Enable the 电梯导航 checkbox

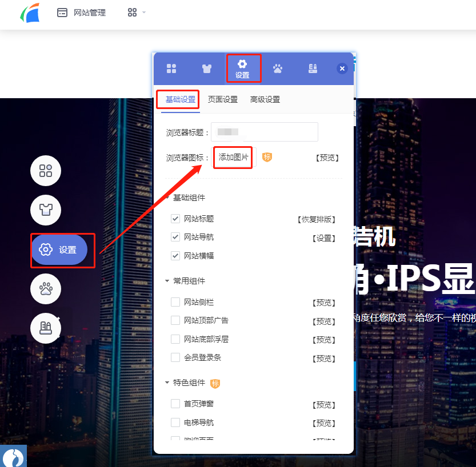click(175, 422)
